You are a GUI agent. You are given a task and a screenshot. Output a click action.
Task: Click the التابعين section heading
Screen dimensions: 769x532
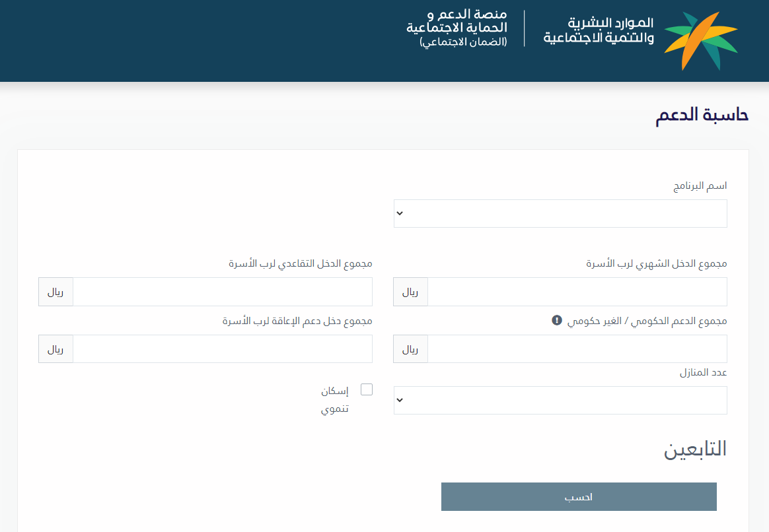(694, 449)
